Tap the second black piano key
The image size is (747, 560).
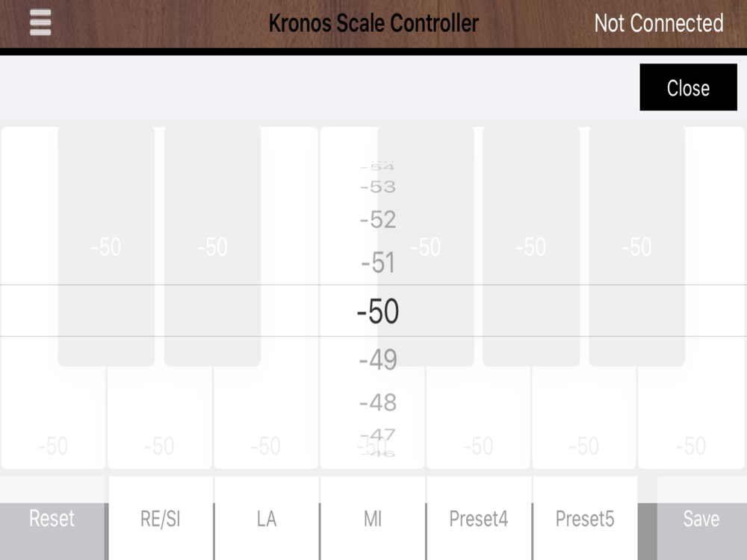pyautogui.click(x=212, y=246)
